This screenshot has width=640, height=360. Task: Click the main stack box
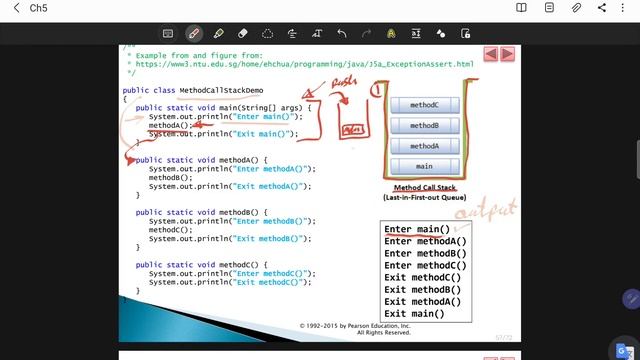pyautogui.click(x=425, y=167)
